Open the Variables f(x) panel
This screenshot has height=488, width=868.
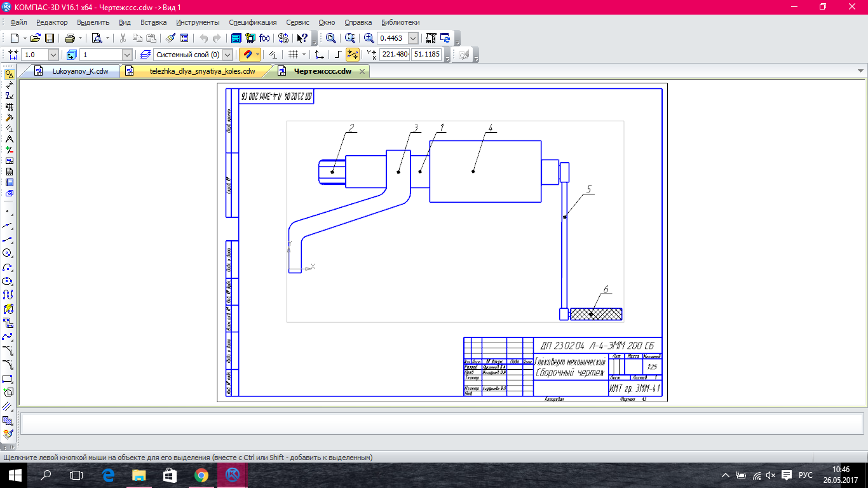264,38
